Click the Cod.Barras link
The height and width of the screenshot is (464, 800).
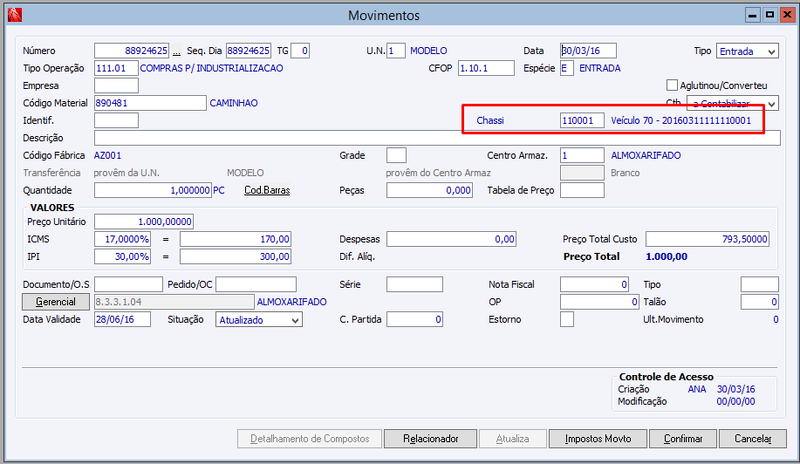[267, 190]
